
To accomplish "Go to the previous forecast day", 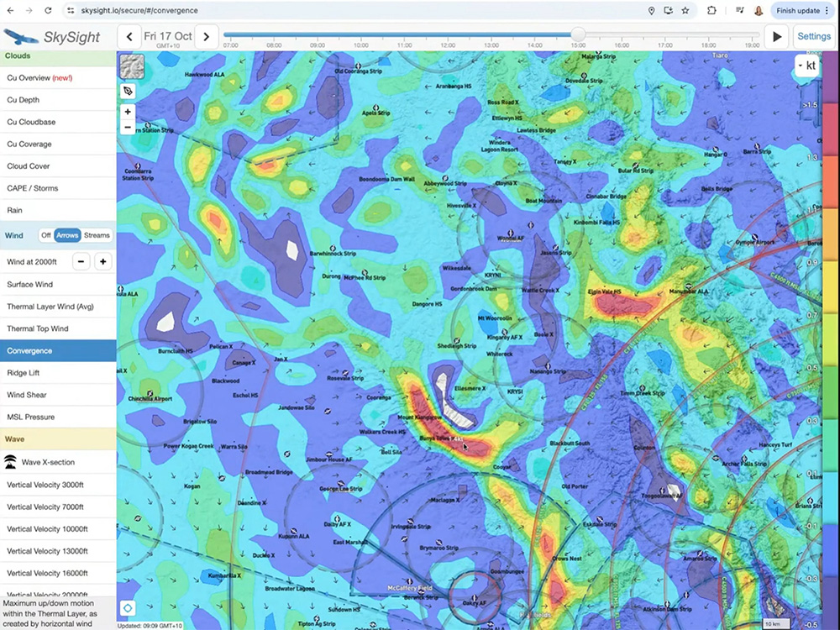I will click(x=129, y=36).
